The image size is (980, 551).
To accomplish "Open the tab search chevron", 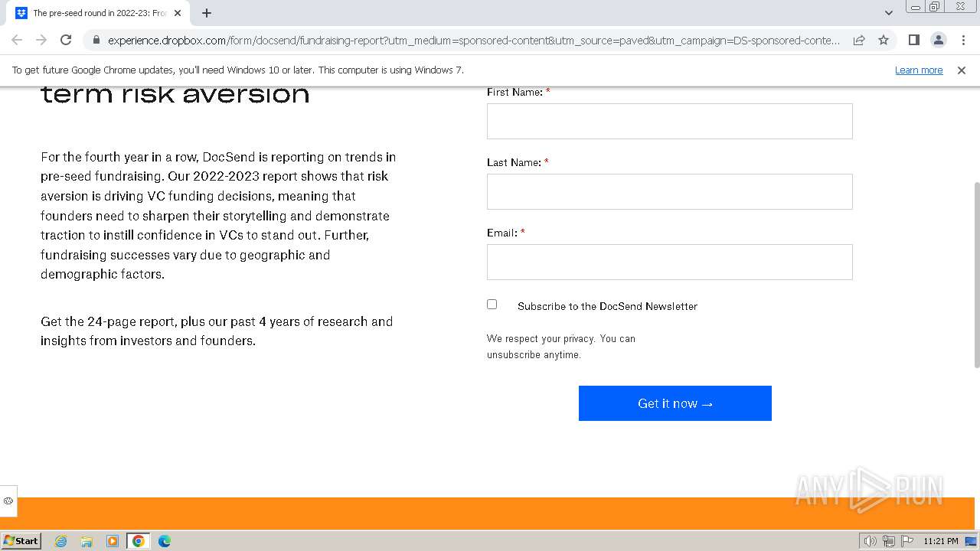I will click(x=888, y=13).
